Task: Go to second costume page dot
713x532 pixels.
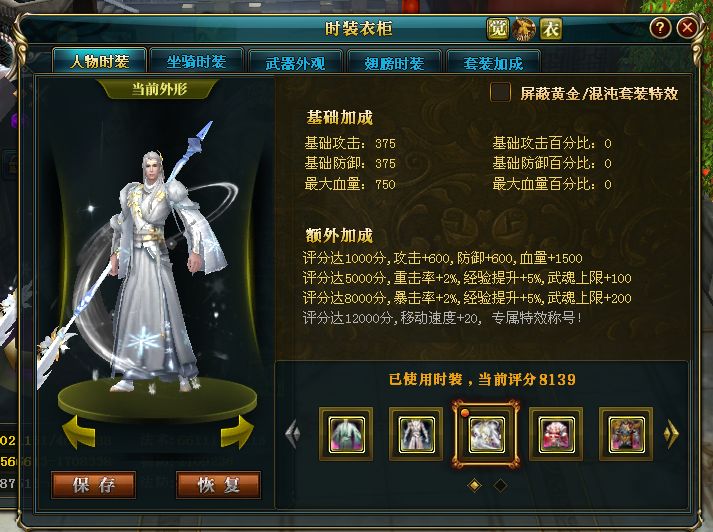Action: pyautogui.click(x=500, y=485)
